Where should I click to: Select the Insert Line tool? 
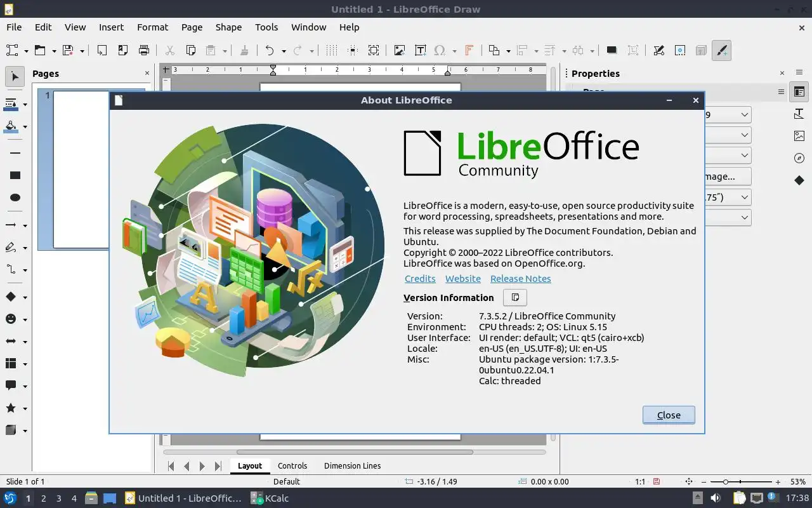coord(15,153)
